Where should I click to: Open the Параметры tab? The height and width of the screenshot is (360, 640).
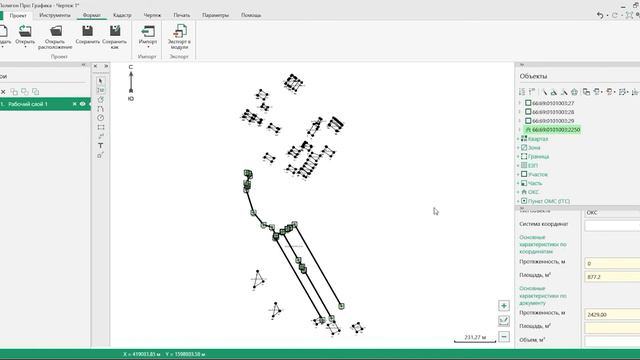pos(216,15)
